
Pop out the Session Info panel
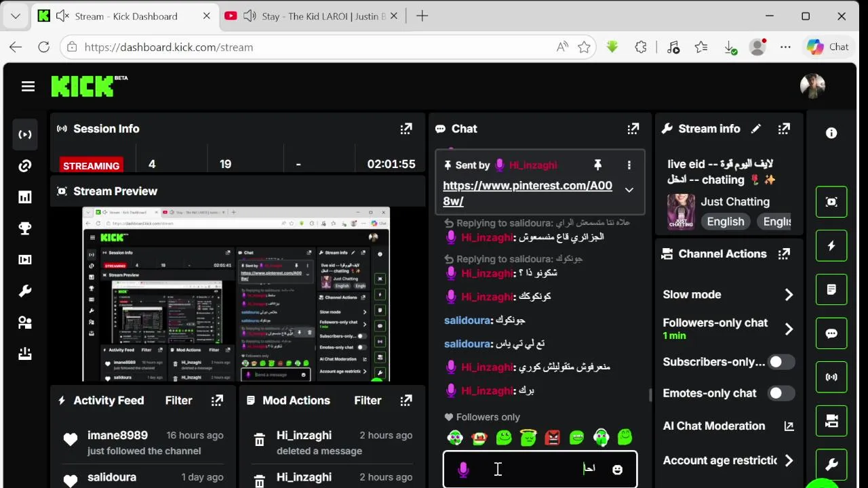pyautogui.click(x=406, y=128)
